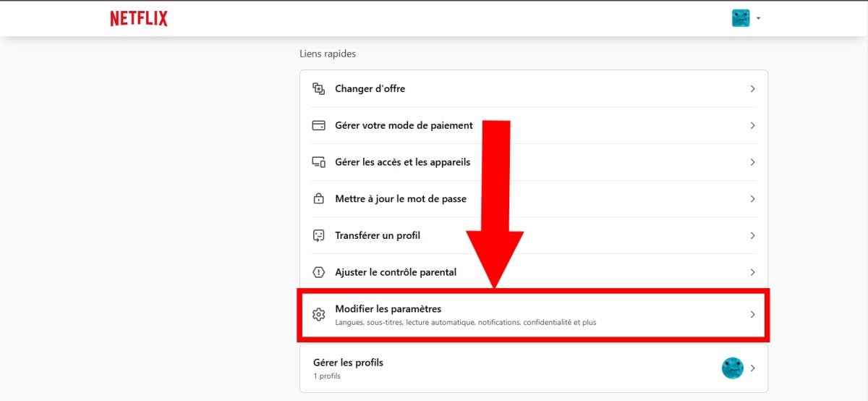This screenshot has width=868, height=401.
Task: Open Gérer votre mode de paiement
Action: 404,125
